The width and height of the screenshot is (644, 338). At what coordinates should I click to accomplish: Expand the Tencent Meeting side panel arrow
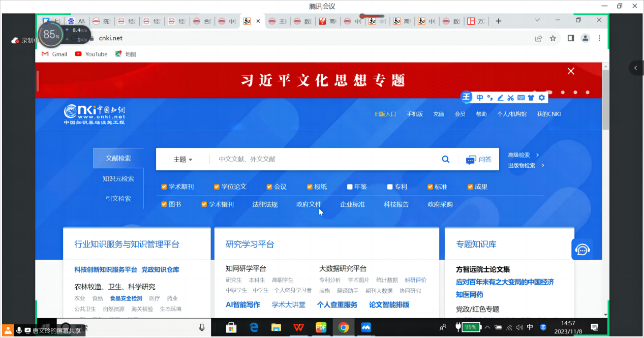[x=635, y=68]
